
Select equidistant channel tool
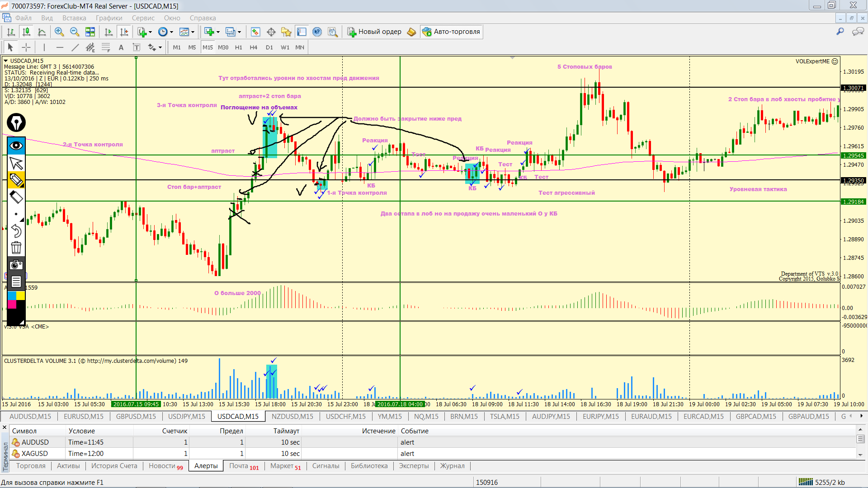90,47
